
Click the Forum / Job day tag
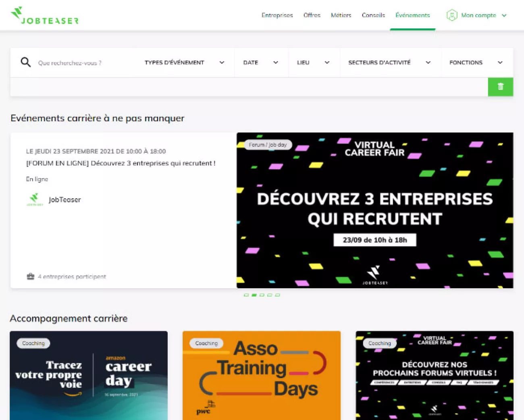[268, 145]
